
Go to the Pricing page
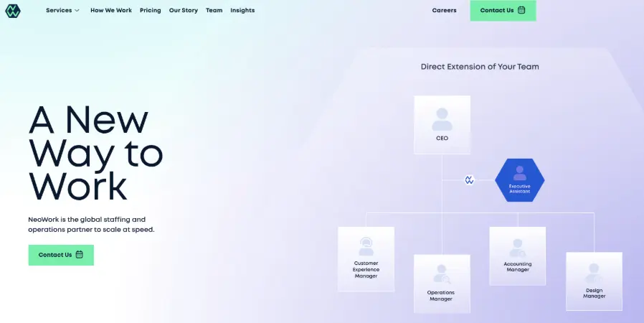[x=151, y=10]
